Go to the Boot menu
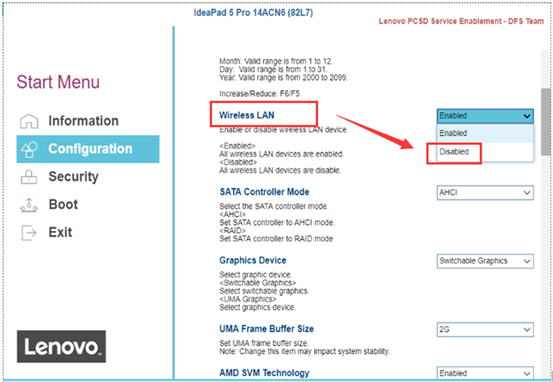Image resolution: width=553 pixels, height=382 pixels. (x=63, y=205)
